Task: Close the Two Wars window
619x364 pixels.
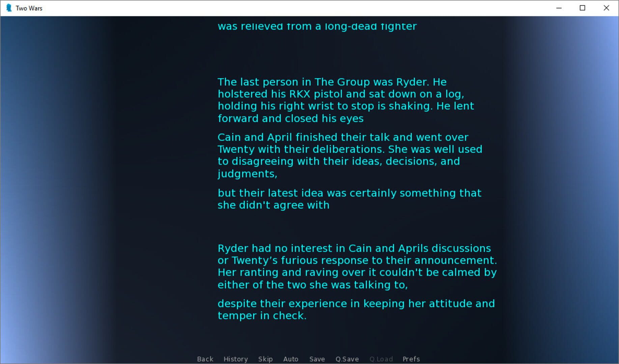Action: coord(606,8)
